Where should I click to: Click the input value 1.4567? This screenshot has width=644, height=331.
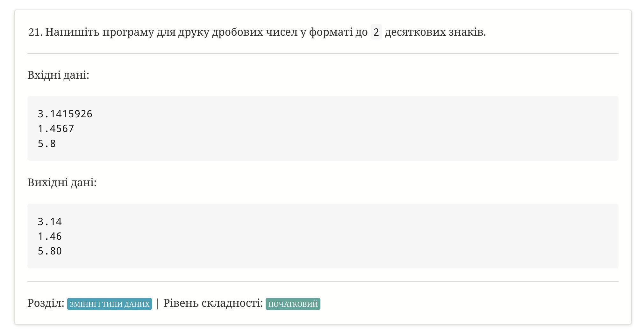click(x=56, y=129)
